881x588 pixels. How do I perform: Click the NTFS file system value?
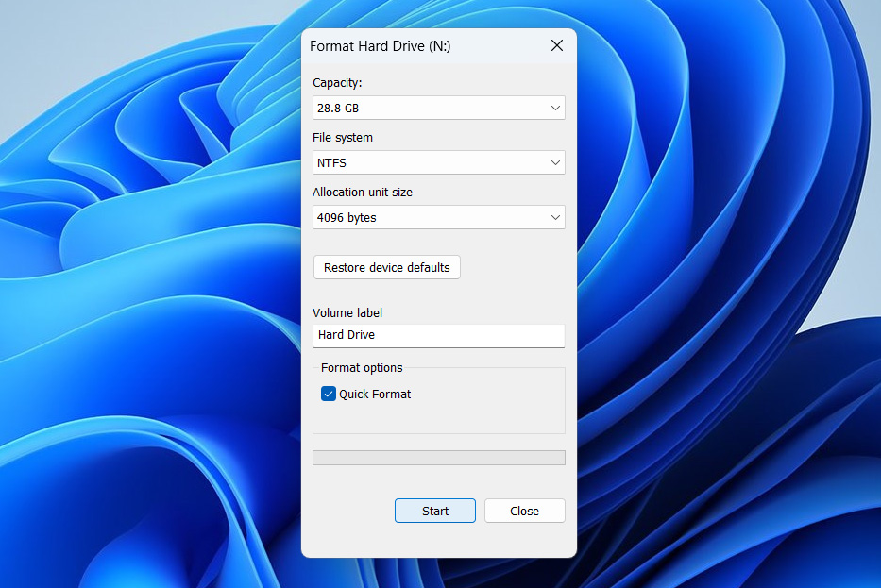pos(332,163)
